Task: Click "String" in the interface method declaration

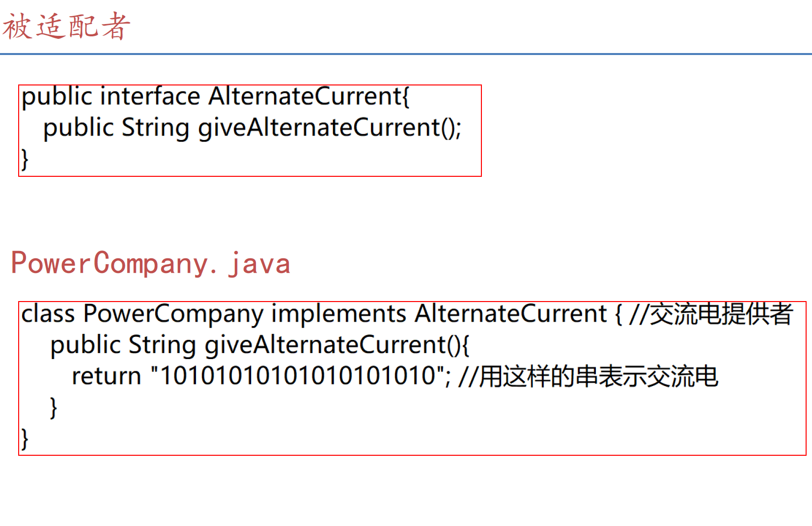Action: point(155,128)
